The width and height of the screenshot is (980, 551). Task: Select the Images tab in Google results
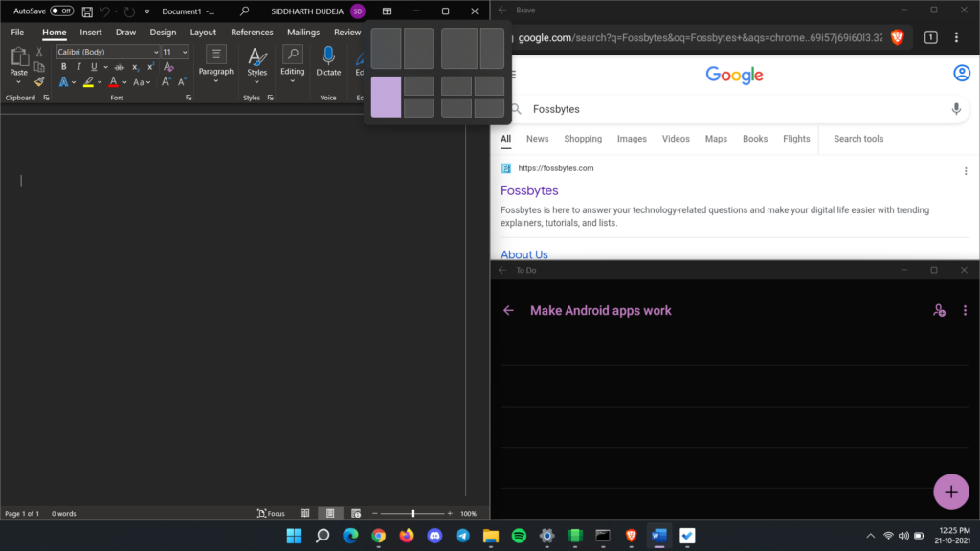(x=632, y=139)
